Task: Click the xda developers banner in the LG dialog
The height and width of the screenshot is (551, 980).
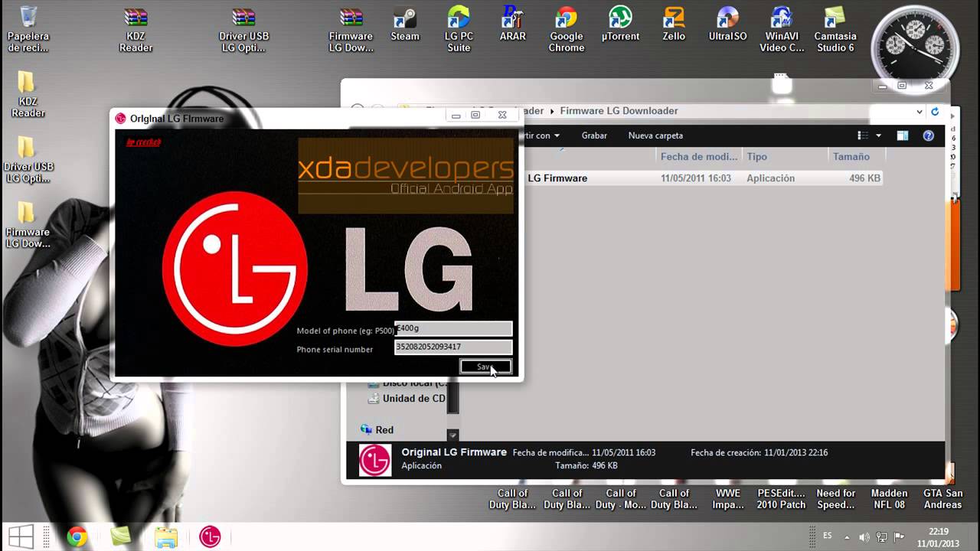Action: (406, 176)
